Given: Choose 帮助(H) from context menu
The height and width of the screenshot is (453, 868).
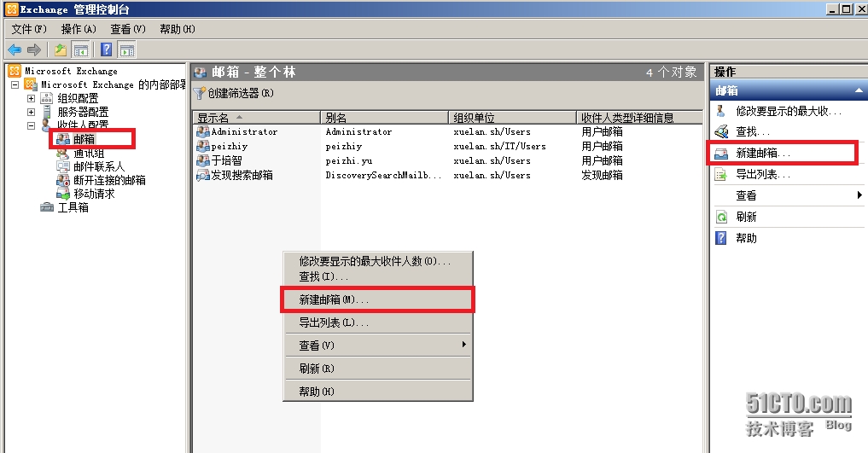Looking at the screenshot, I should coord(378,391).
